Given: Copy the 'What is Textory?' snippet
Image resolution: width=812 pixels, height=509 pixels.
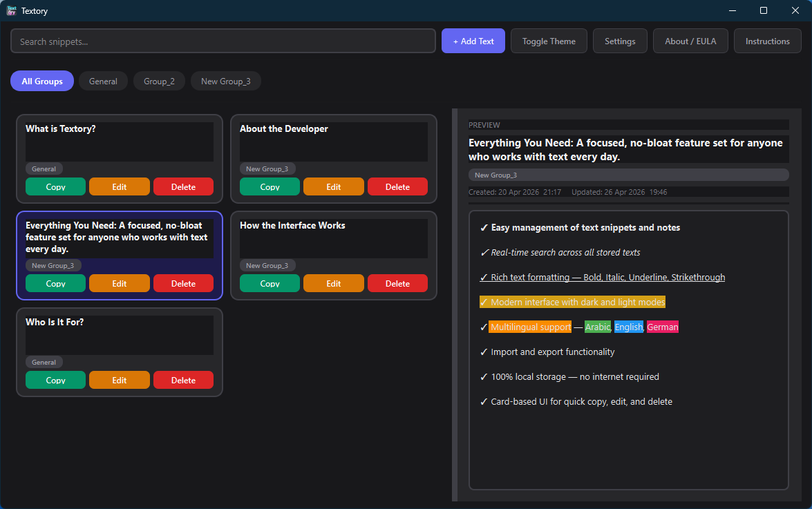Looking at the screenshot, I should [55, 186].
